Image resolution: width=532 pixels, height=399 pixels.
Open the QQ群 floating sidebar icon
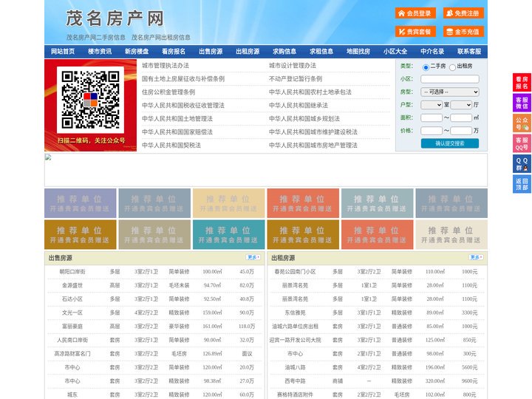click(522, 164)
